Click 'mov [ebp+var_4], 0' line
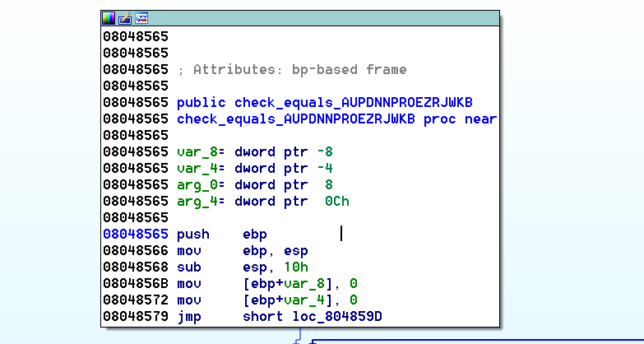644x344 pixels. coord(267,300)
